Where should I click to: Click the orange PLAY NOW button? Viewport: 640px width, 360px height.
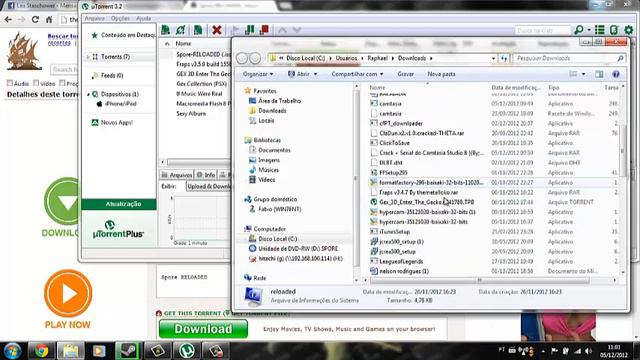click(68, 298)
